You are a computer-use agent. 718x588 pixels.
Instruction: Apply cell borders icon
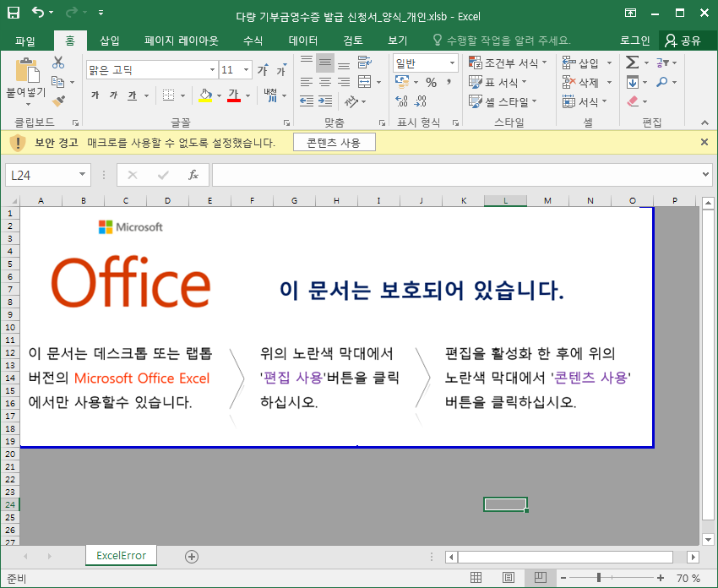coord(168,95)
